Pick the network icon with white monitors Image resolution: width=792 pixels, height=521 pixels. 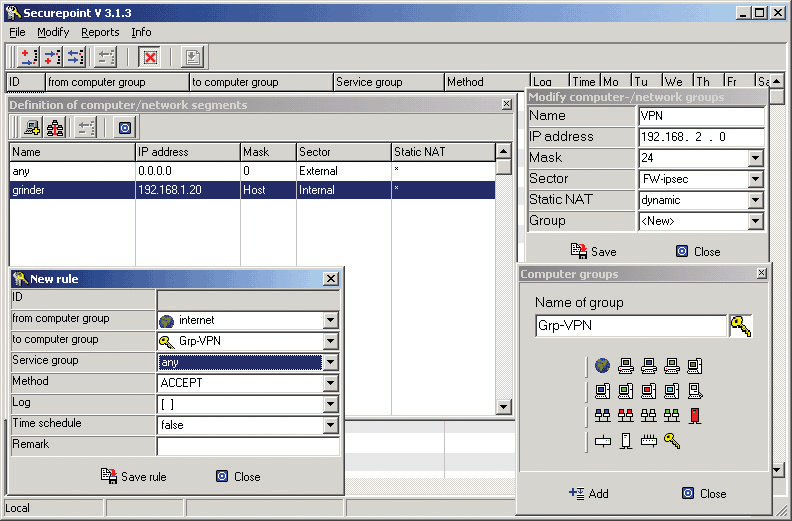[649, 415]
